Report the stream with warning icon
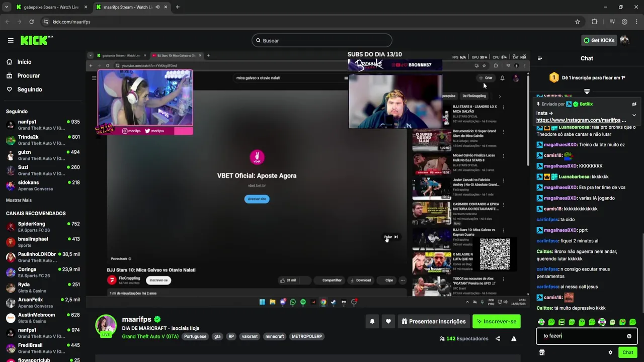This screenshot has height=362, width=644. [514, 339]
